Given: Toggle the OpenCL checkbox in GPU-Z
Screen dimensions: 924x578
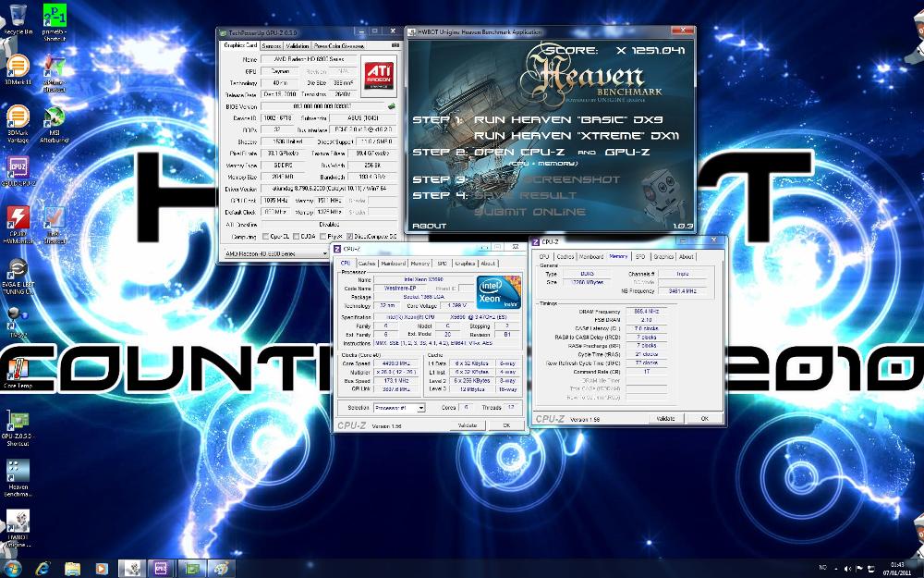Looking at the screenshot, I should [x=266, y=237].
